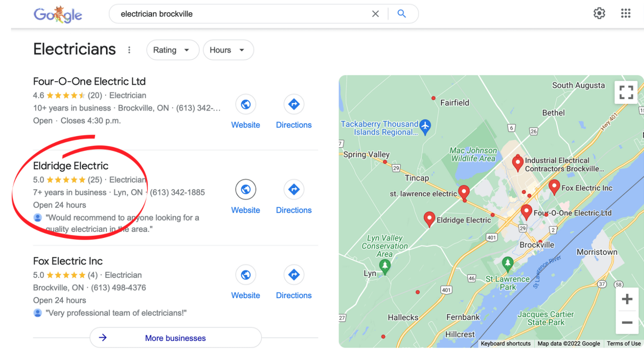Image resolution: width=644 pixels, height=351 pixels.
Task: Click the Fairfield label on the map
Action: click(455, 103)
